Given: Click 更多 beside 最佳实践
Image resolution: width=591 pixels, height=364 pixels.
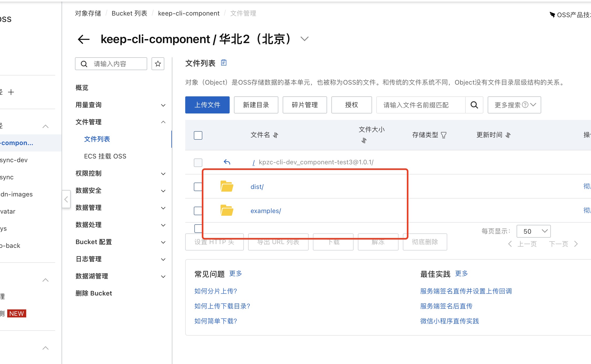Looking at the screenshot, I should 461,274.
